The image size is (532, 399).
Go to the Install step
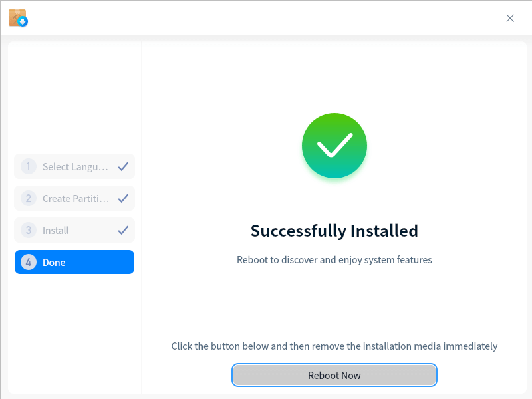[x=56, y=230]
